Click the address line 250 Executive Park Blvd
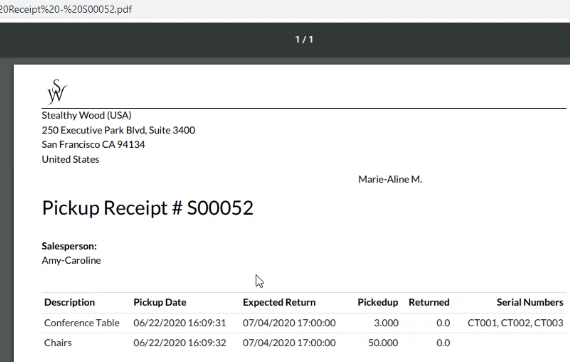The image size is (570, 362). (x=118, y=130)
